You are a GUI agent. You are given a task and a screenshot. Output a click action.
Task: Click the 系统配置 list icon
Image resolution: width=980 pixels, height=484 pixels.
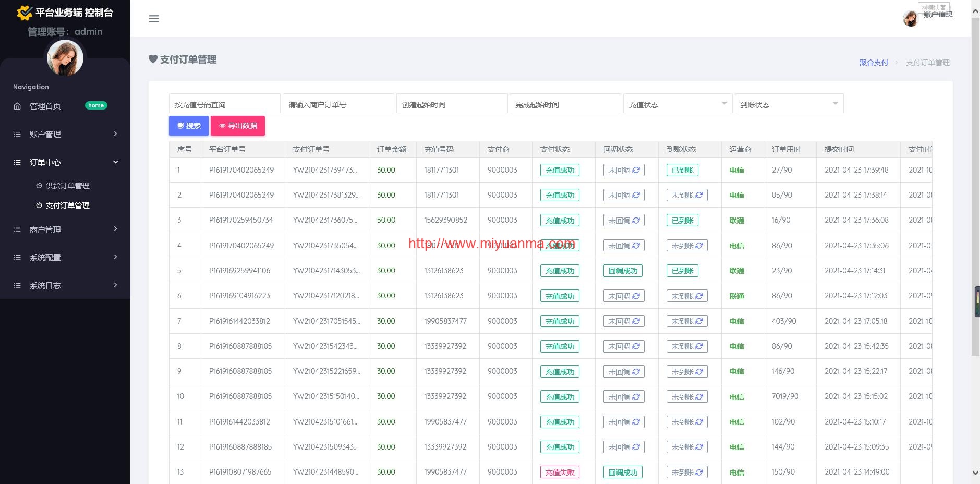tap(17, 257)
